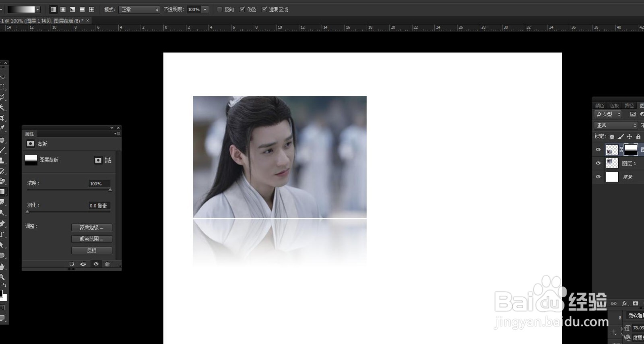Click the lock all padlock icon
644x344 pixels.
[x=638, y=137]
